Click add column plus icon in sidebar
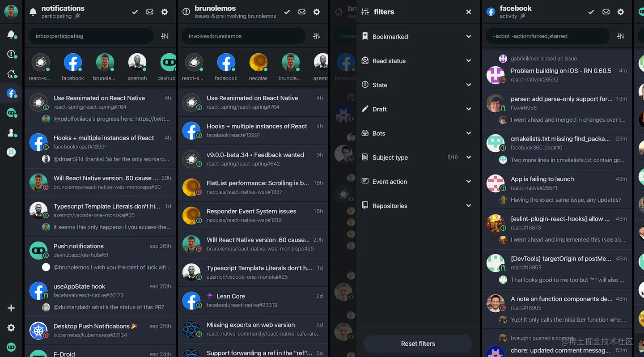Viewport: 644px width, 357px height. 11,308
